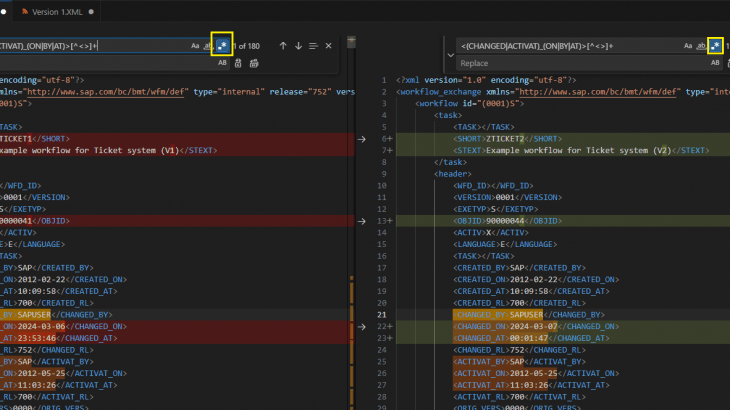This screenshot has height=410, width=730.
Task: Click the time 23:53:46 in the left pane
Action: click(37, 338)
